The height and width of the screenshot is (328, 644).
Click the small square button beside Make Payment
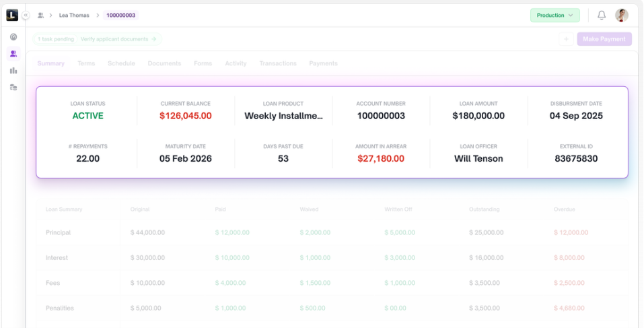565,39
